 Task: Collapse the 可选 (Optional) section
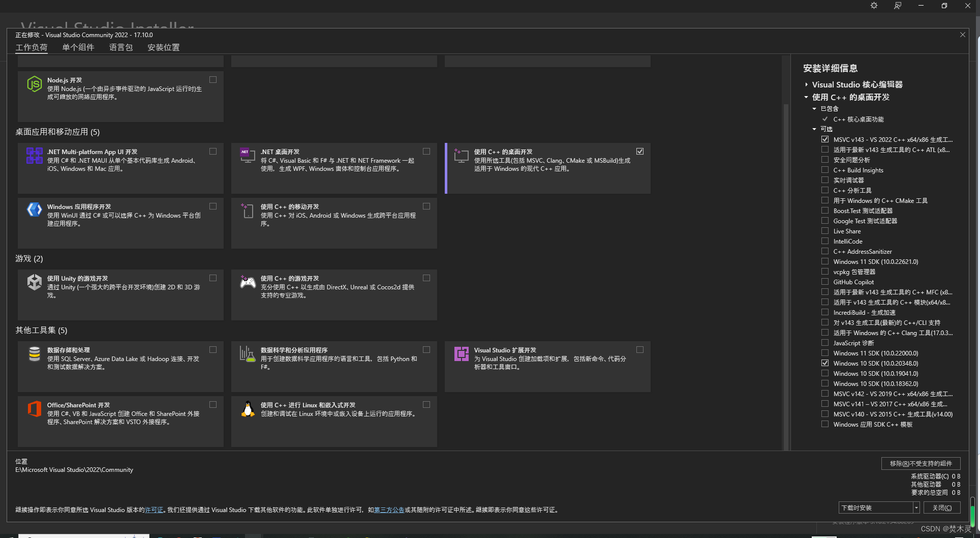tap(814, 129)
